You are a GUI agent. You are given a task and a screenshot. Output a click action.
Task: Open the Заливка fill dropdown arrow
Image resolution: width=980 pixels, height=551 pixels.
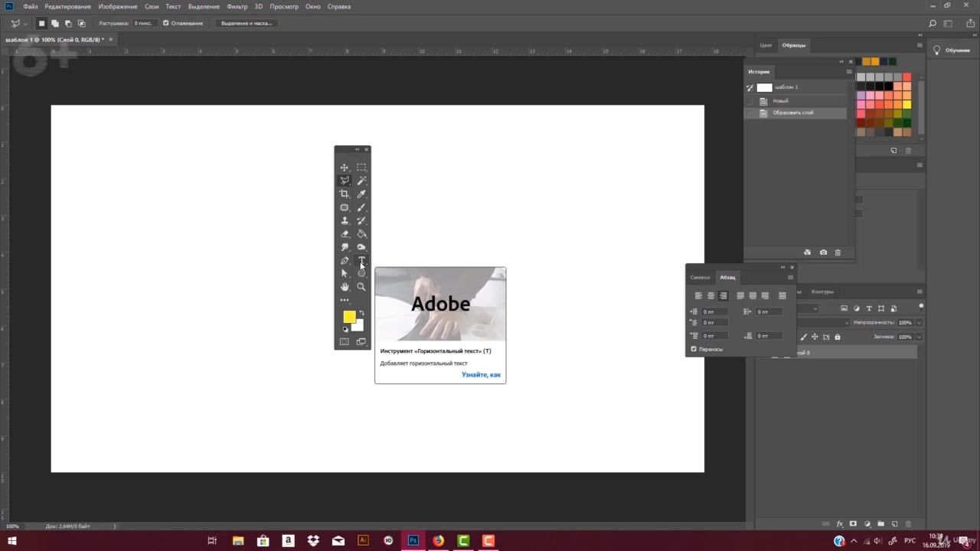(919, 337)
